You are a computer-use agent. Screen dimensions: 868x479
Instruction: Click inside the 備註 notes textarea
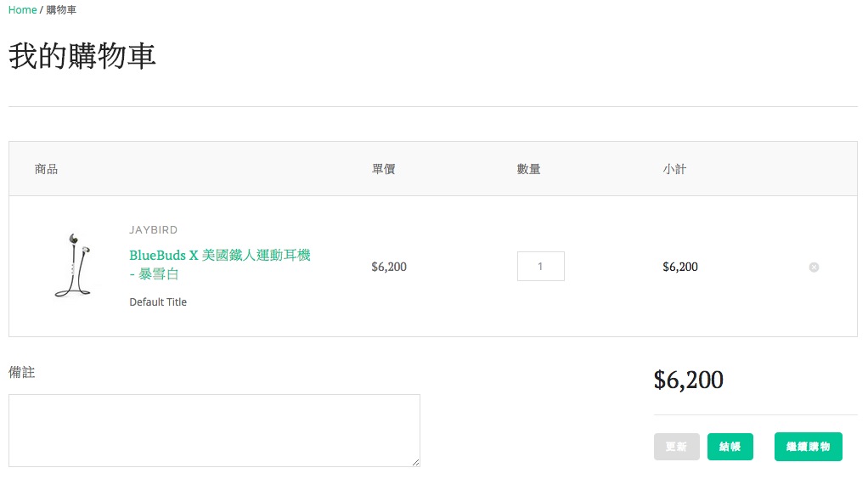click(214, 431)
